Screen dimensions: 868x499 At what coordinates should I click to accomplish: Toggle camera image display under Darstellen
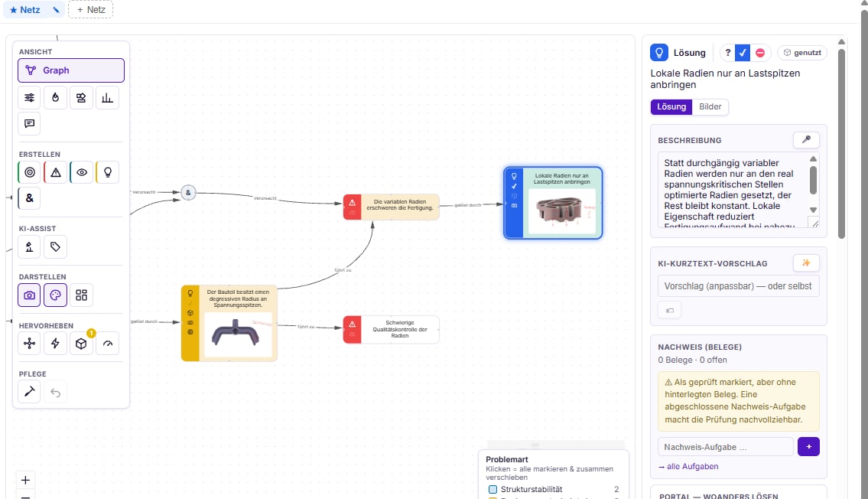pyautogui.click(x=29, y=295)
